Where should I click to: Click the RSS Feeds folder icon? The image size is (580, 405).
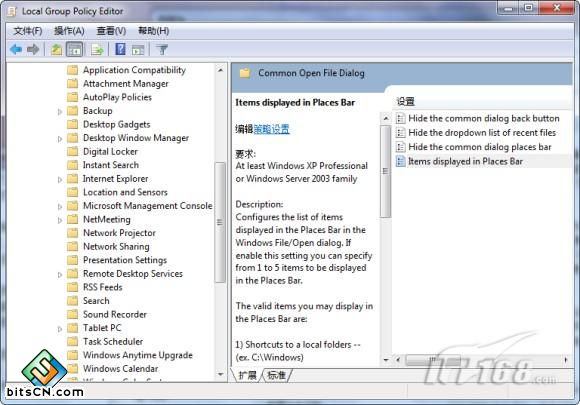[x=72, y=287]
